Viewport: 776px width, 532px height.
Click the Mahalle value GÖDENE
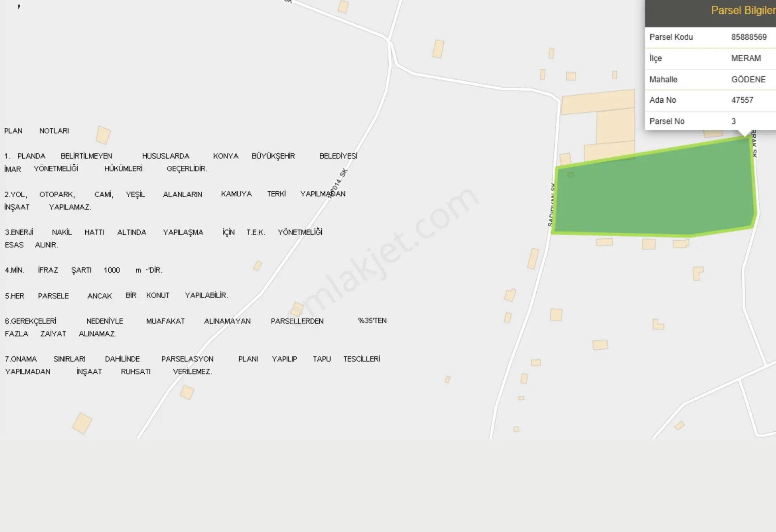(x=748, y=79)
